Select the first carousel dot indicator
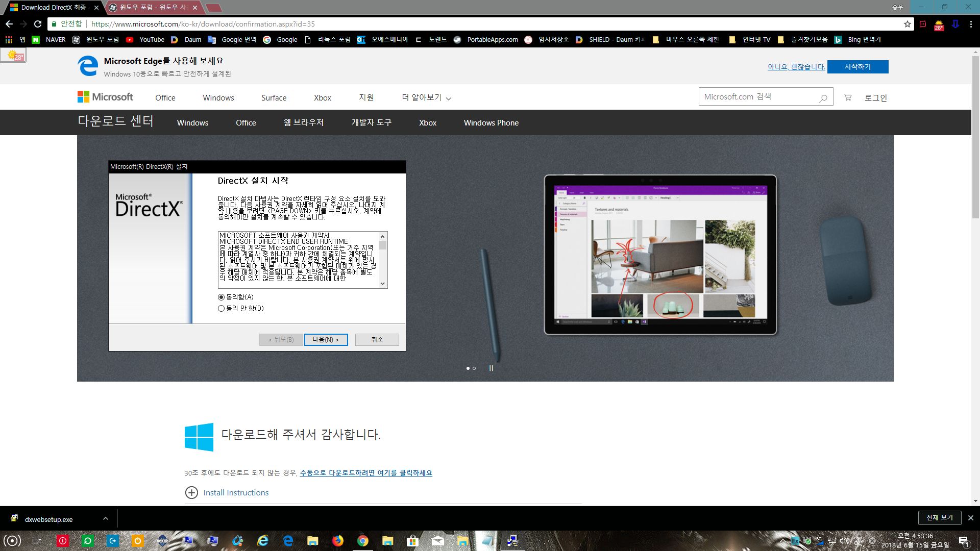The height and width of the screenshot is (551, 980). (468, 368)
